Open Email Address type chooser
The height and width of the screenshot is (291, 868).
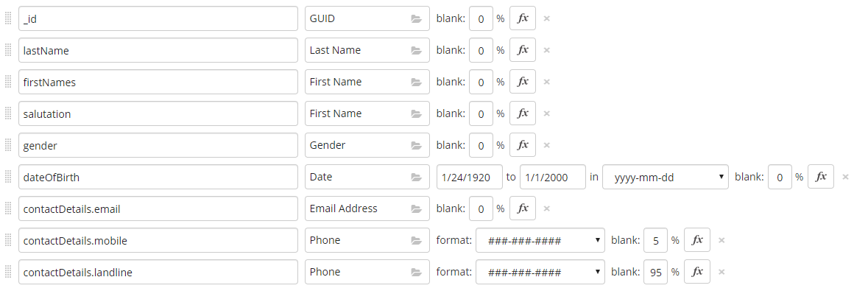(367, 208)
